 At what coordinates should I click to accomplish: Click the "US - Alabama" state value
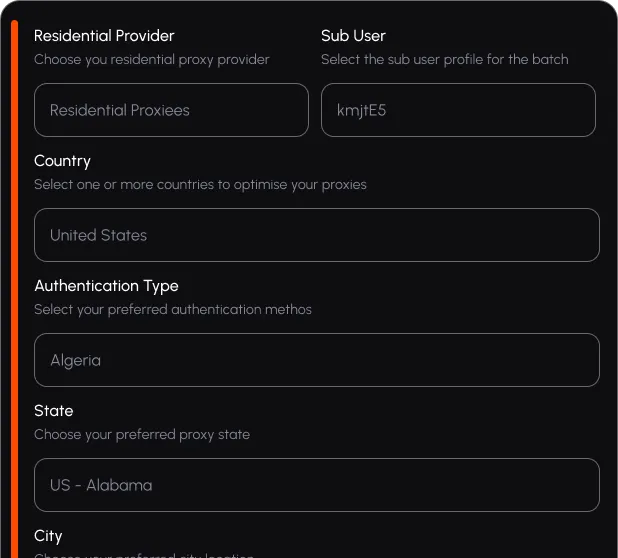[x=101, y=485]
